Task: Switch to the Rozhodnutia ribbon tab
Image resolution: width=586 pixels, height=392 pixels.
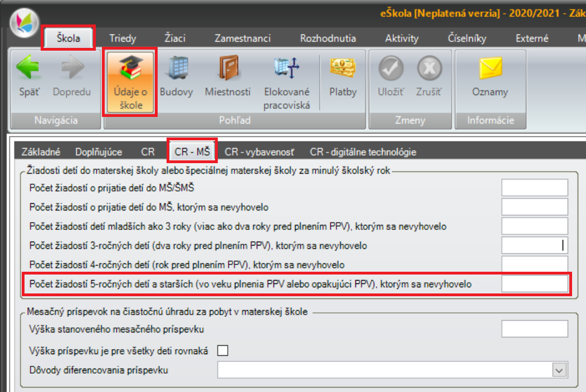Action: point(328,38)
